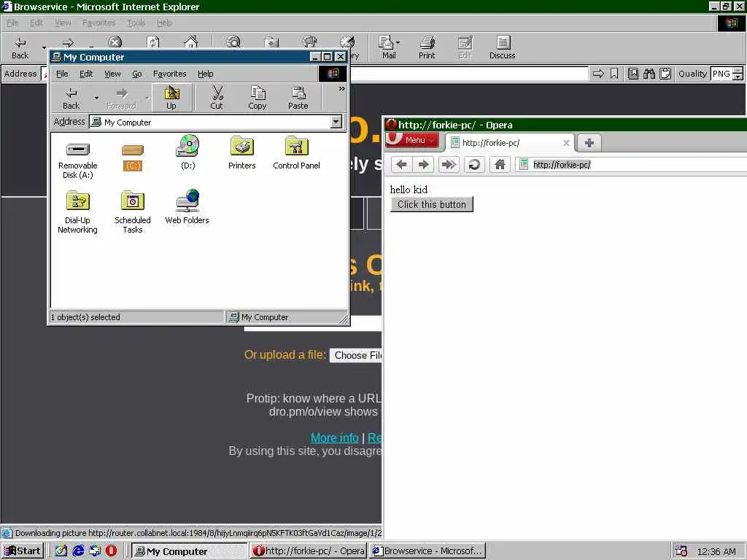Open the Control Panel icon
747x560 pixels.
pos(296,152)
